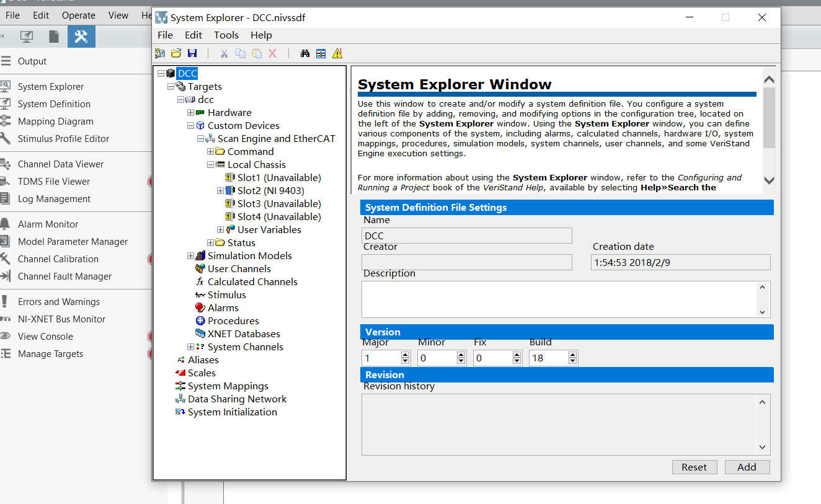Click the warning triangle toolbar icon
The width and height of the screenshot is (821, 504).
337,53
